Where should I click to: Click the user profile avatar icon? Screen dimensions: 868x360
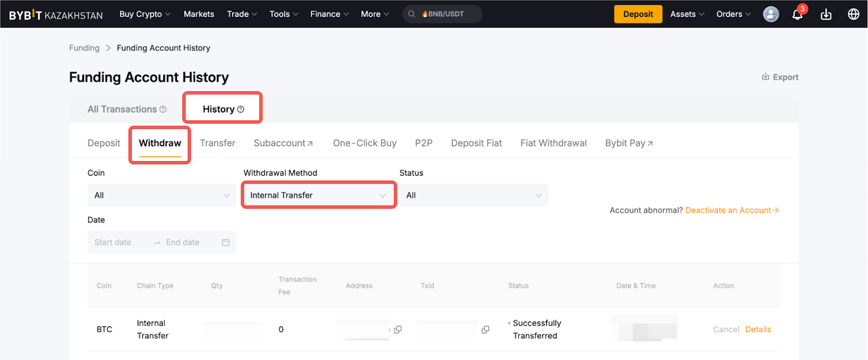pos(770,14)
